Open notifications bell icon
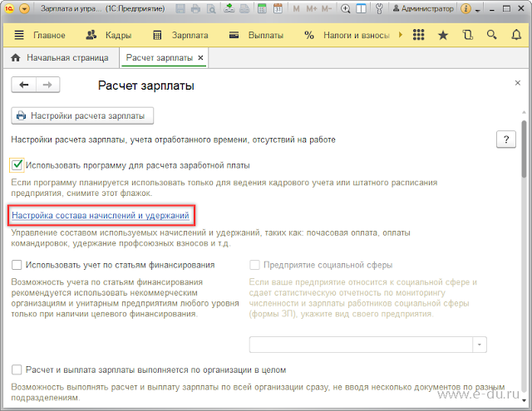 [516, 35]
